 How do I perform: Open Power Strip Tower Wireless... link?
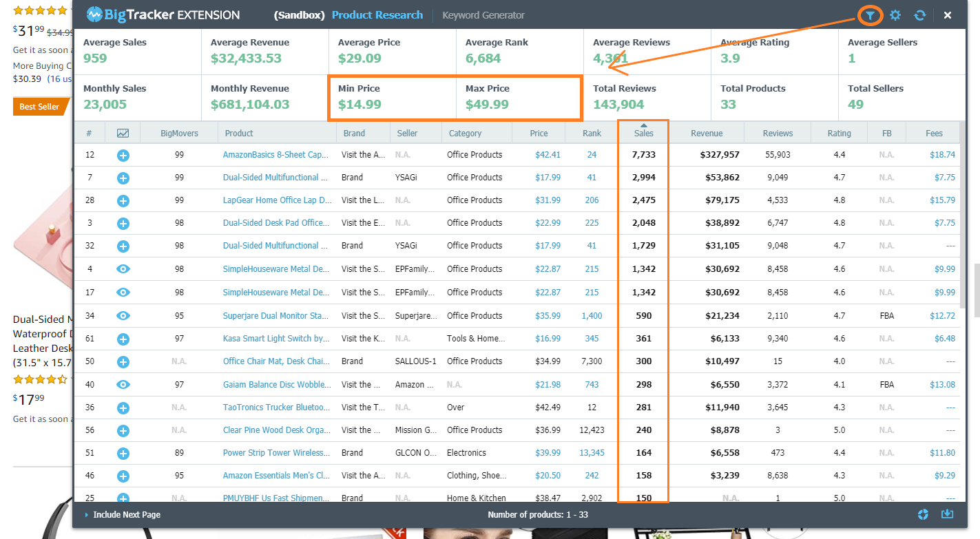(x=276, y=453)
